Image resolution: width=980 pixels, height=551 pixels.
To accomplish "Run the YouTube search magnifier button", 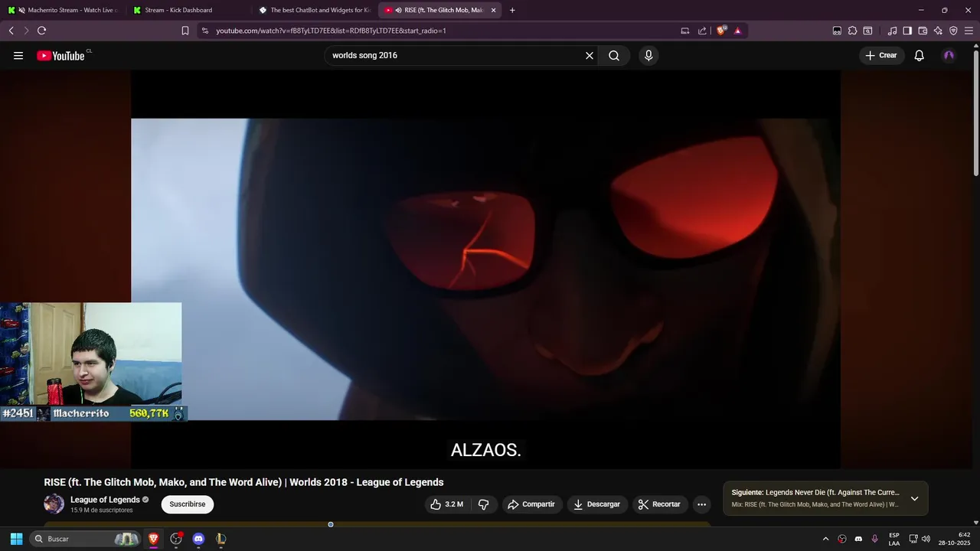I will [614, 55].
